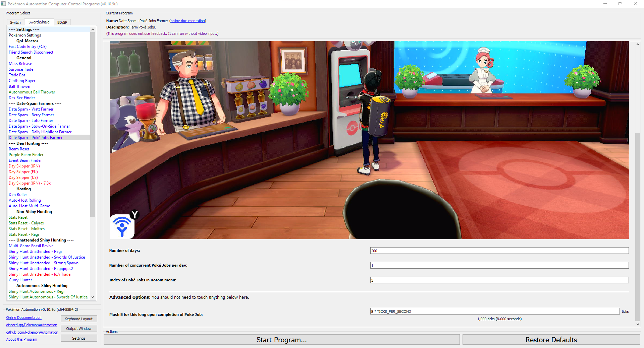Screen dimensions: 644x348
Task: Open the Output Window
Action: click(x=78, y=329)
